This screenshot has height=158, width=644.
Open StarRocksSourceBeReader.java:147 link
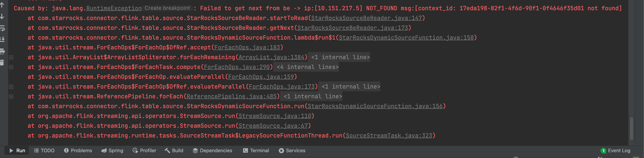tap(366, 18)
